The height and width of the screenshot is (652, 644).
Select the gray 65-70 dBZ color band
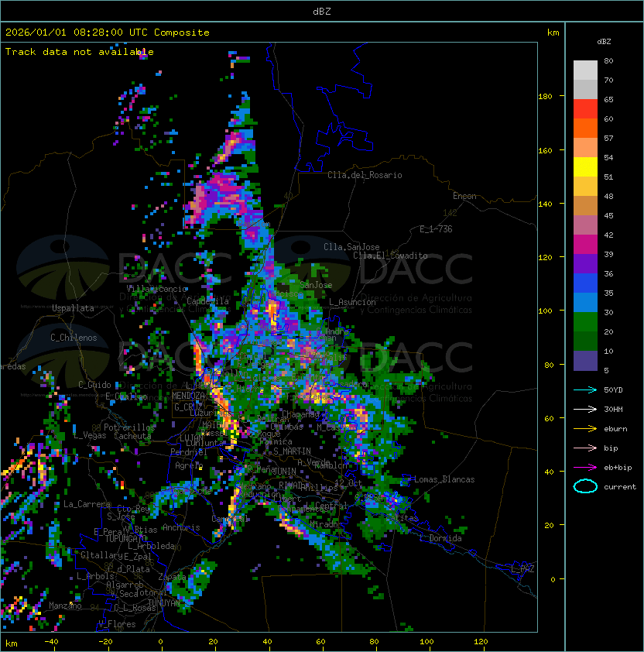pos(585,89)
